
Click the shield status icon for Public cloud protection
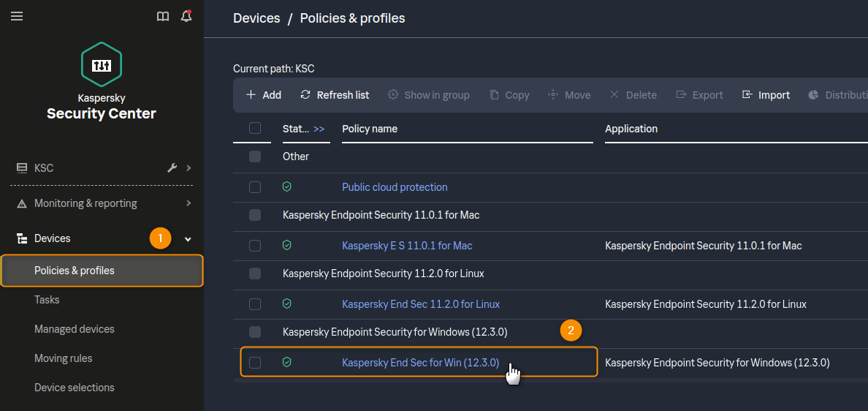(x=287, y=187)
